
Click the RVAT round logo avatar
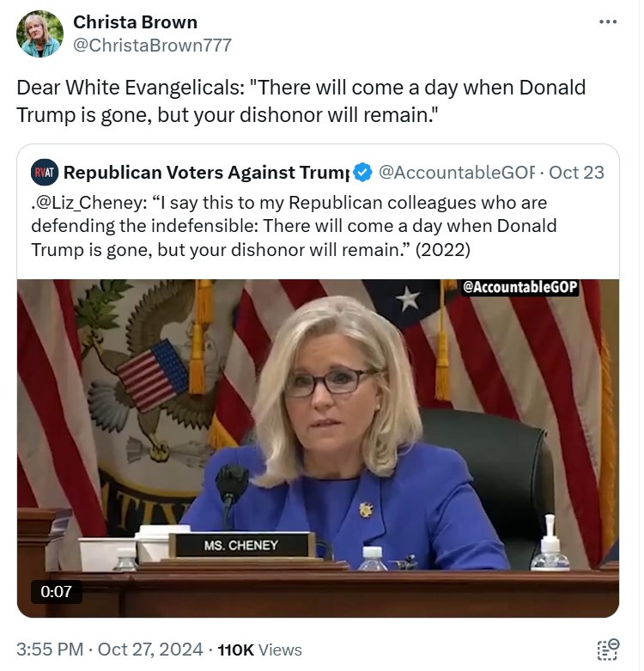click(x=45, y=173)
